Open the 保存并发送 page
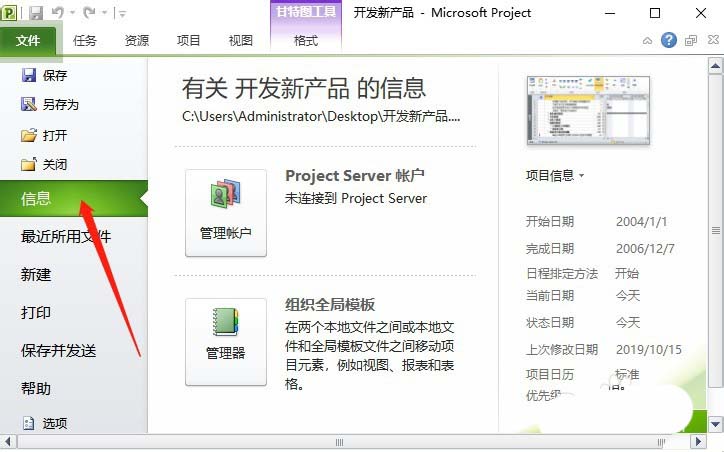The width and height of the screenshot is (724, 452). pyautogui.click(x=59, y=351)
